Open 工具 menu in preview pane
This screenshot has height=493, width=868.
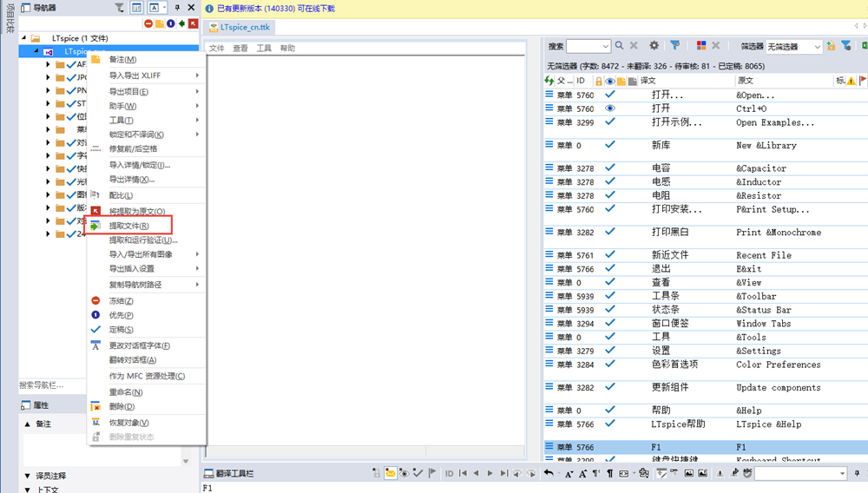tap(264, 48)
